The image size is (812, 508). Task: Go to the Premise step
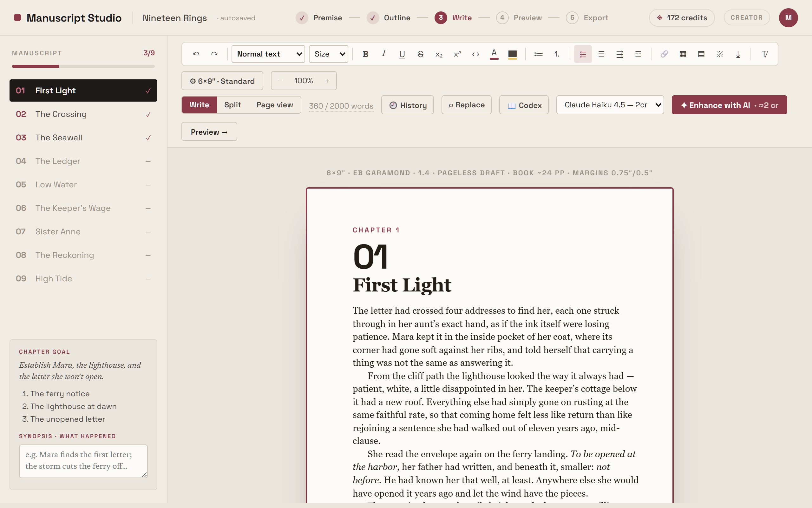319,17
